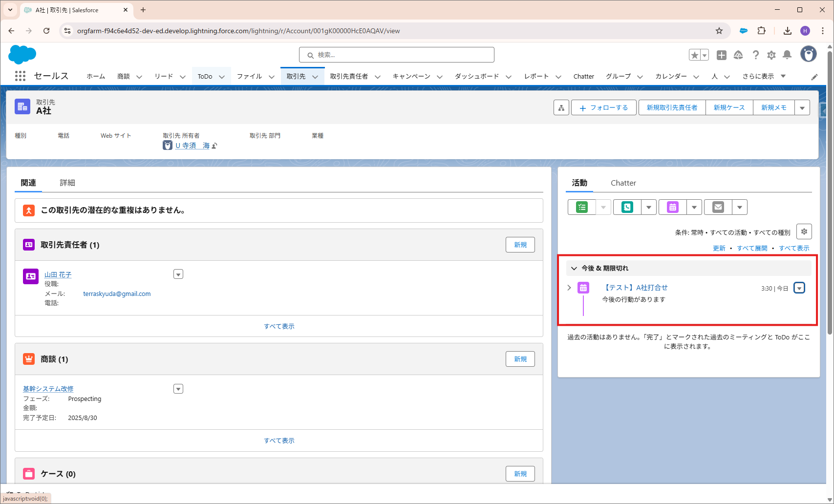Viewport: 834px width, 504px height.
Task: Collapse the 今後 & 期限切れ section
Action: pyautogui.click(x=574, y=268)
